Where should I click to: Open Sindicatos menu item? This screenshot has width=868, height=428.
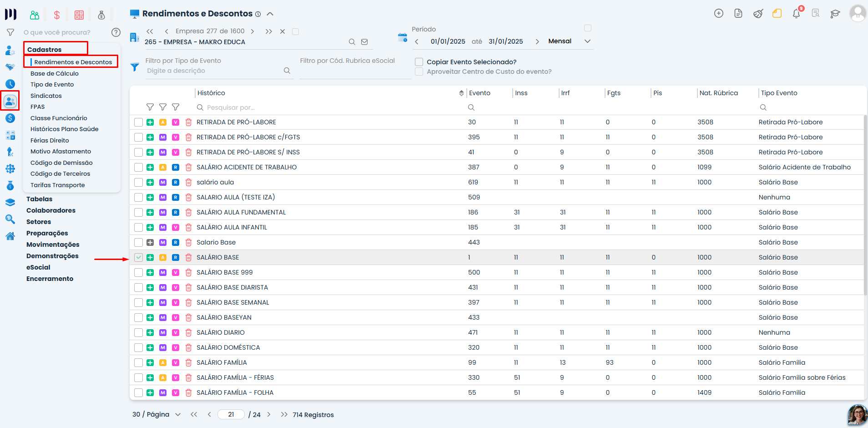[x=46, y=96]
